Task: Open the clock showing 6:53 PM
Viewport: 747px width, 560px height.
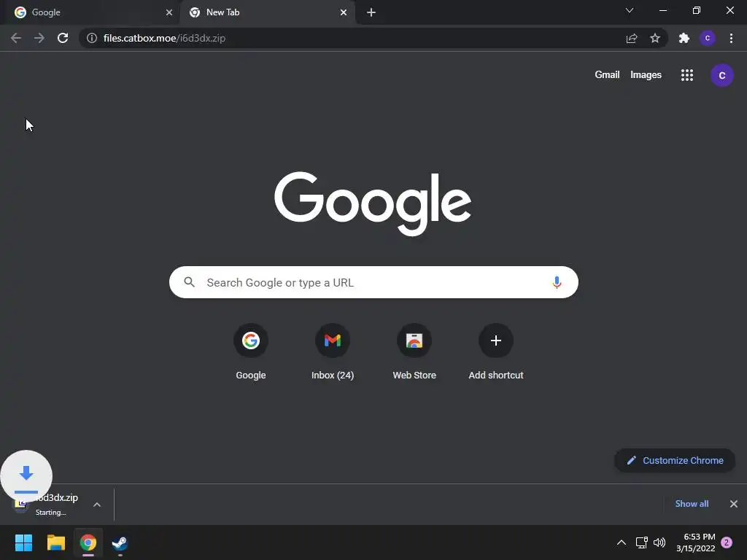Action: (x=696, y=542)
